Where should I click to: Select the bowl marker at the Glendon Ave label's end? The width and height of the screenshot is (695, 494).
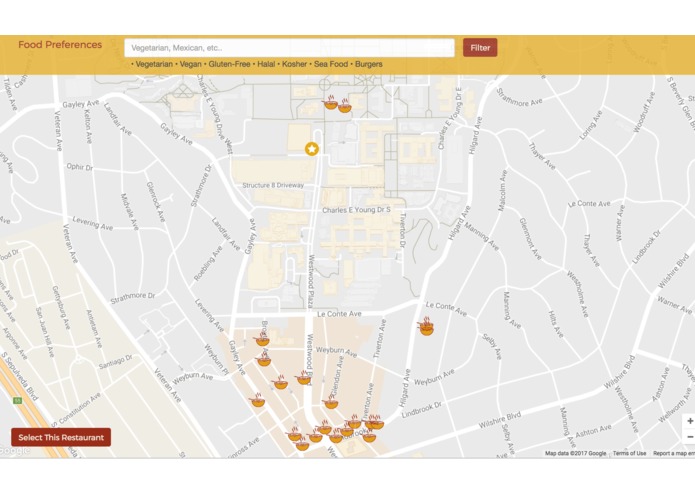coord(331,402)
